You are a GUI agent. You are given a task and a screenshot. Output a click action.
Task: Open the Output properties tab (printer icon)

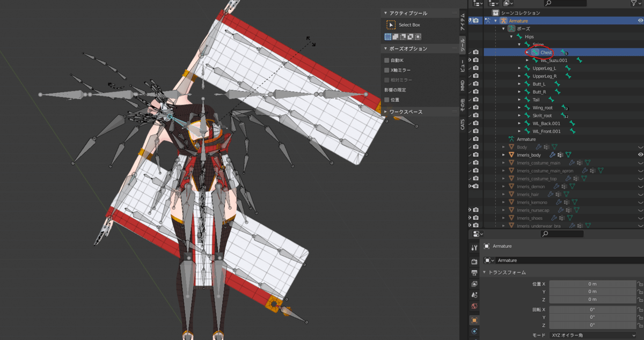(474, 273)
